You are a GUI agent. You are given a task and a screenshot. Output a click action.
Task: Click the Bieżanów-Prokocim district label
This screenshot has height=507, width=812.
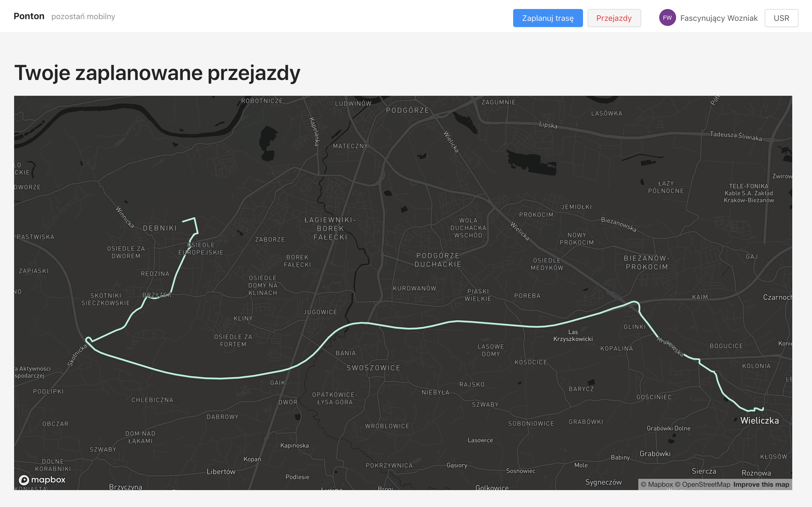[646, 263]
